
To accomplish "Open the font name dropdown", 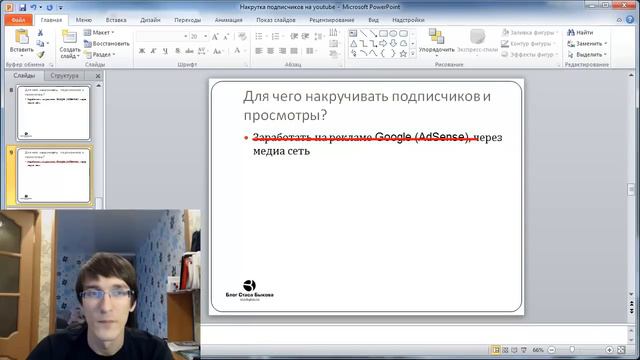I will point(186,37).
